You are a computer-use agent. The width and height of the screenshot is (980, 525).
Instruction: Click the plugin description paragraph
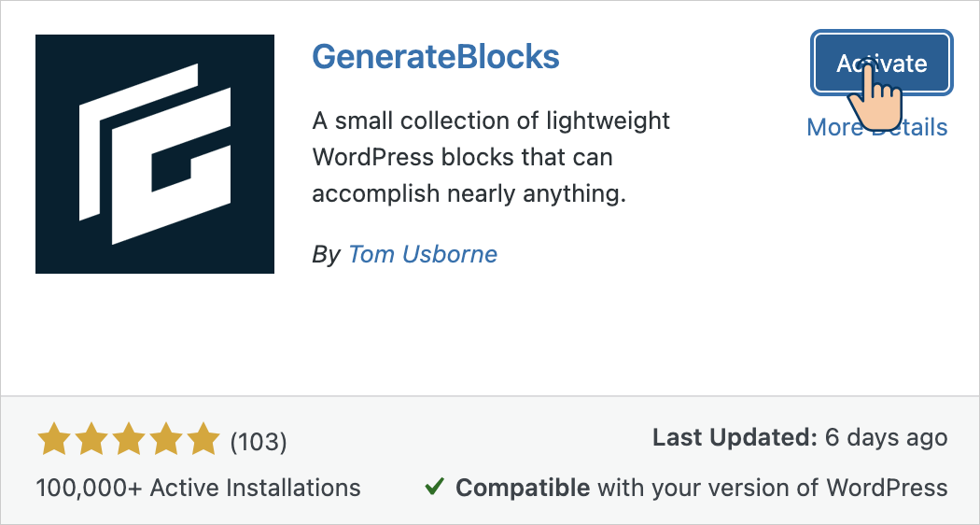tap(491, 157)
